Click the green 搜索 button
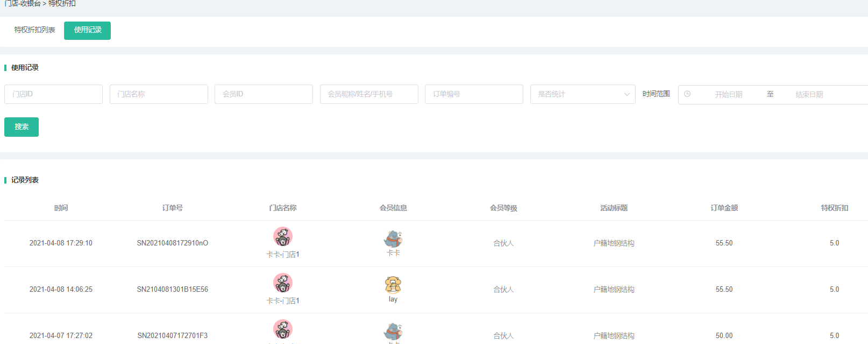This screenshot has height=344, width=868. pos(22,127)
